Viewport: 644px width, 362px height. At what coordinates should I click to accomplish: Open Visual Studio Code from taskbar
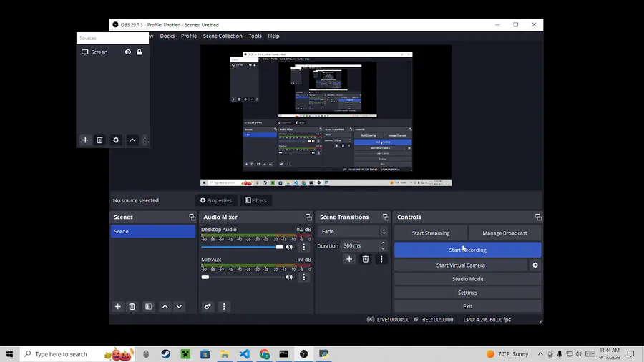point(245,354)
